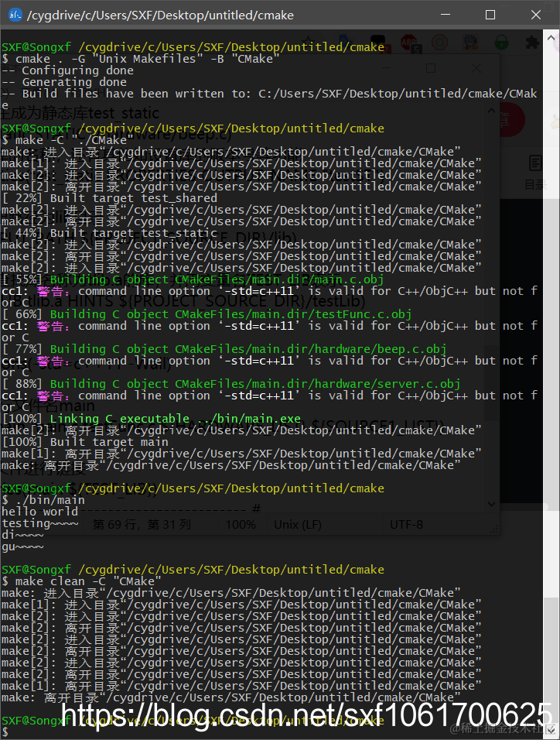This screenshot has height=740, width=560.
Task: Click the "hello world" output line
Action: [x=39, y=512]
